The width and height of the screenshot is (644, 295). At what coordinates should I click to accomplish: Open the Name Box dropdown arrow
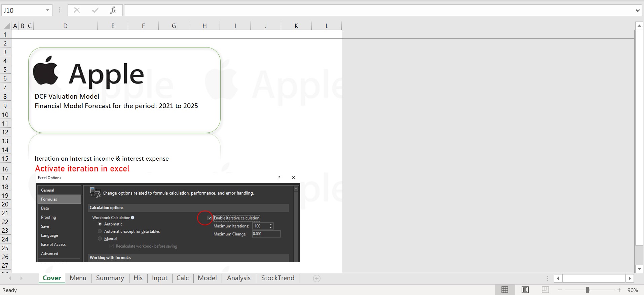47,10
